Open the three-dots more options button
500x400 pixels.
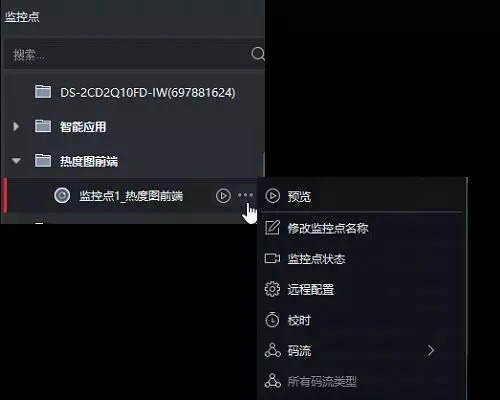pyautogui.click(x=245, y=195)
